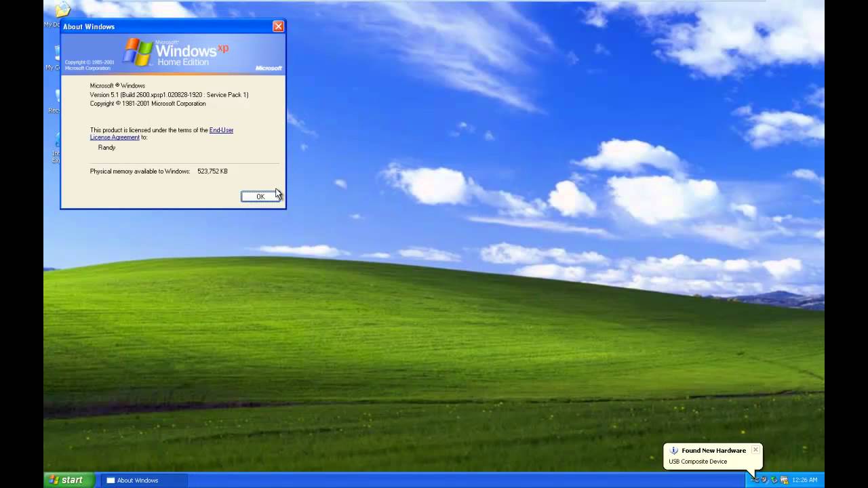Image resolution: width=868 pixels, height=488 pixels.
Task: Click the "523,752 KB" memory value
Action: [212, 171]
